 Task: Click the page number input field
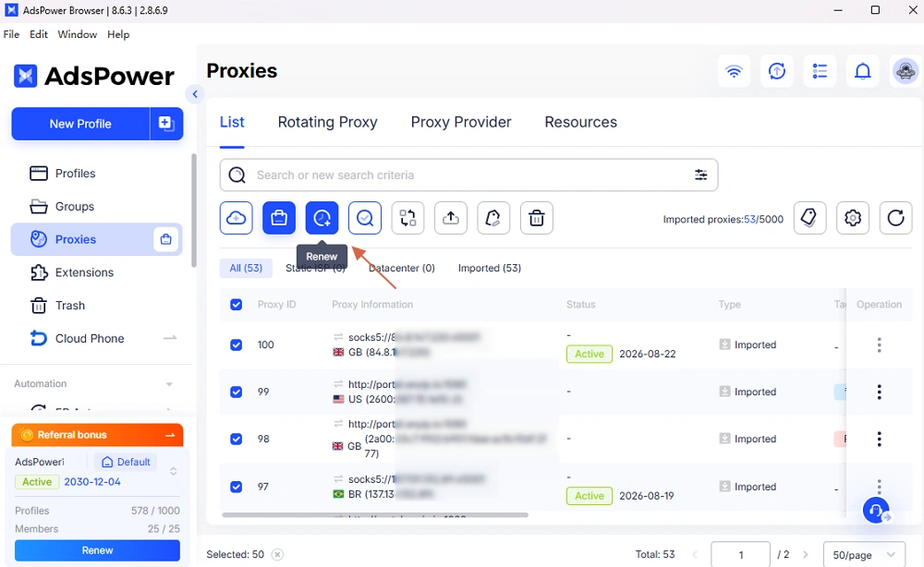tap(741, 555)
